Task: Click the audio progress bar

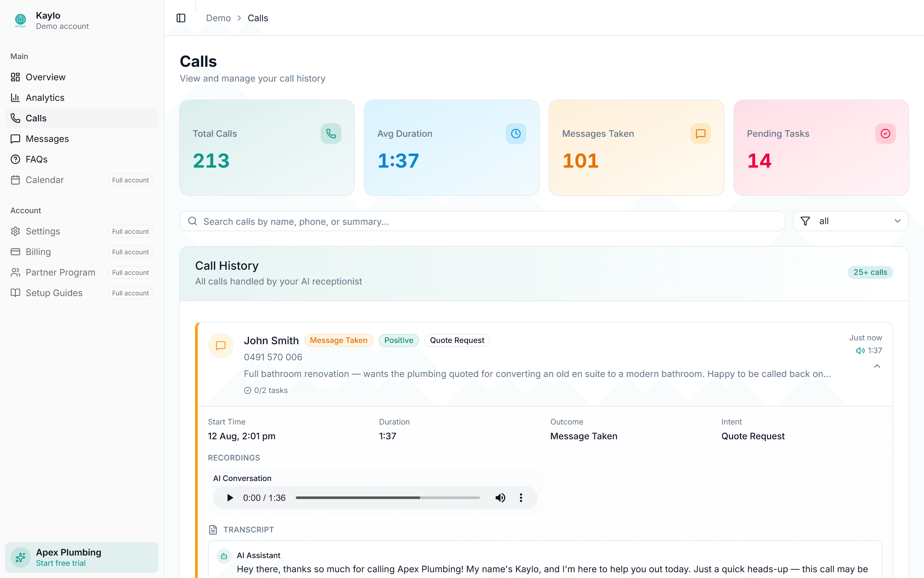Action: pos(388,498)
